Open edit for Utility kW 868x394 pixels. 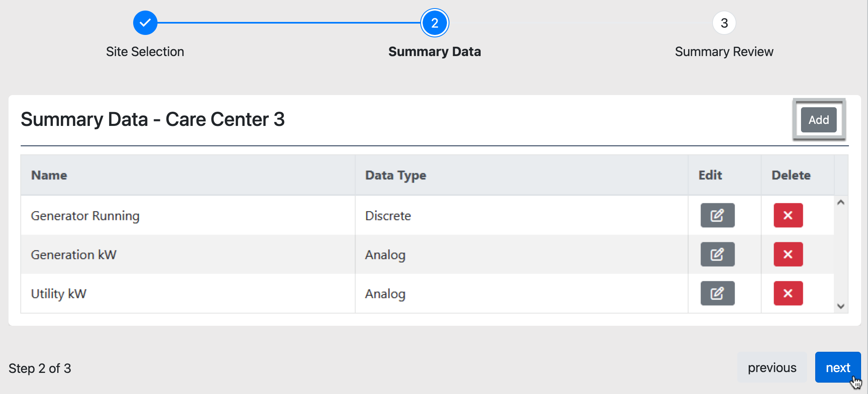click(717, 293)
